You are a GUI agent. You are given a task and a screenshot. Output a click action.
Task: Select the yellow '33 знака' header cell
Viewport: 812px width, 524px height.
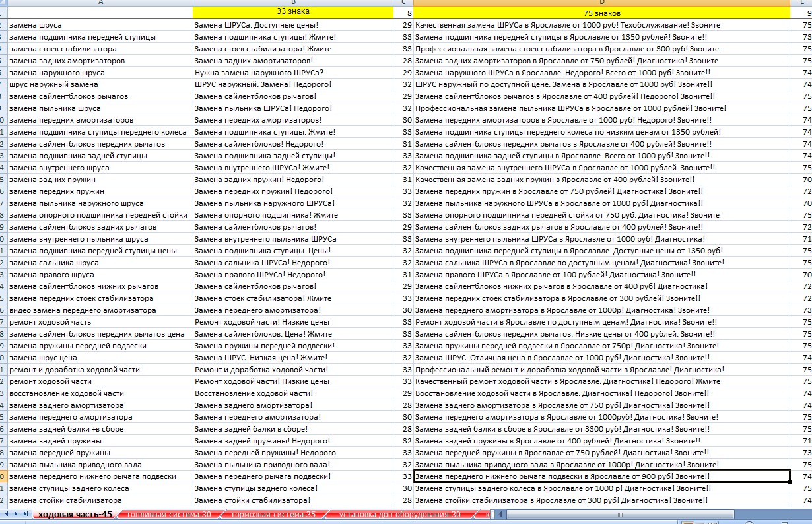[x=292, y=12]
